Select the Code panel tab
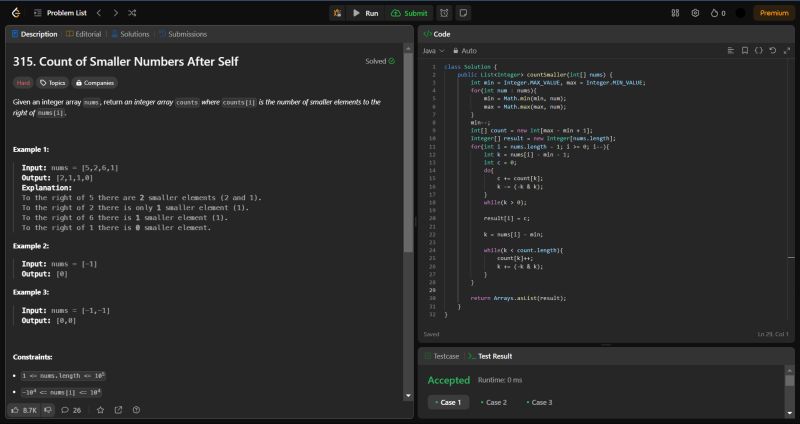This screenshot has width=800, height=424. pos(437,34)
